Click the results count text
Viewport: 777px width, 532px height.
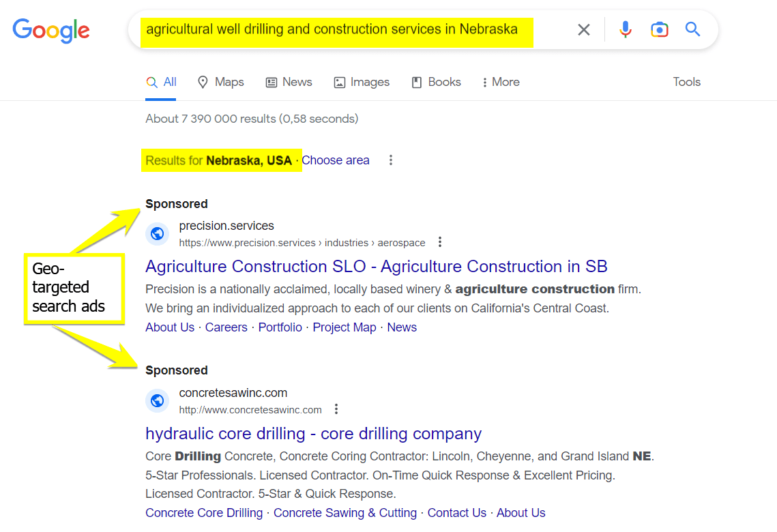[252, 119]
